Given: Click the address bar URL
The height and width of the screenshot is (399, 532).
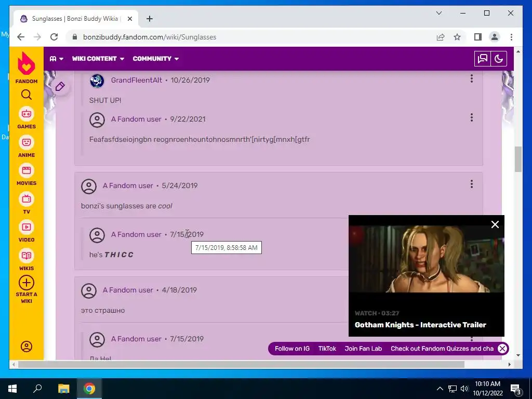Looking at the screenshot, I should click(x=150, y=37).
